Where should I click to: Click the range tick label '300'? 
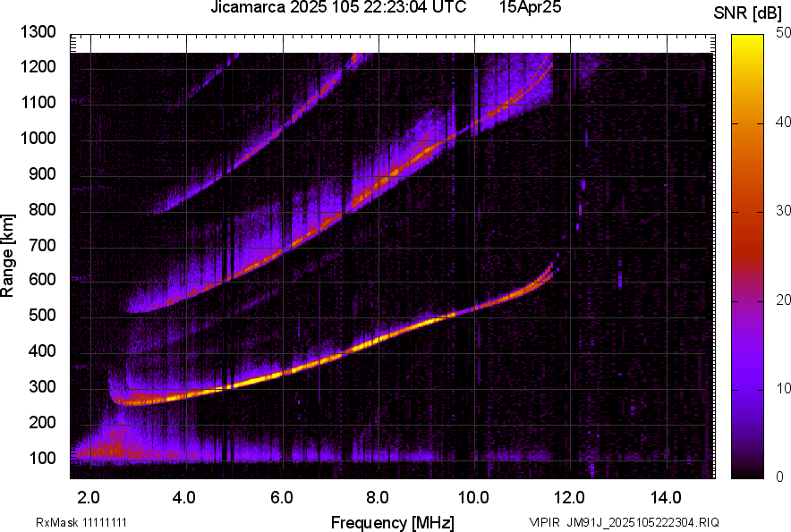point(42,387)
